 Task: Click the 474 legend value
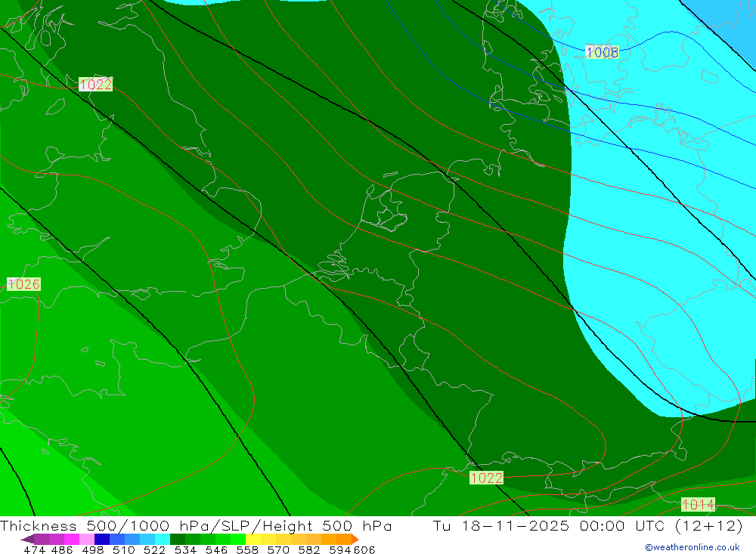(x=34, y=549)
